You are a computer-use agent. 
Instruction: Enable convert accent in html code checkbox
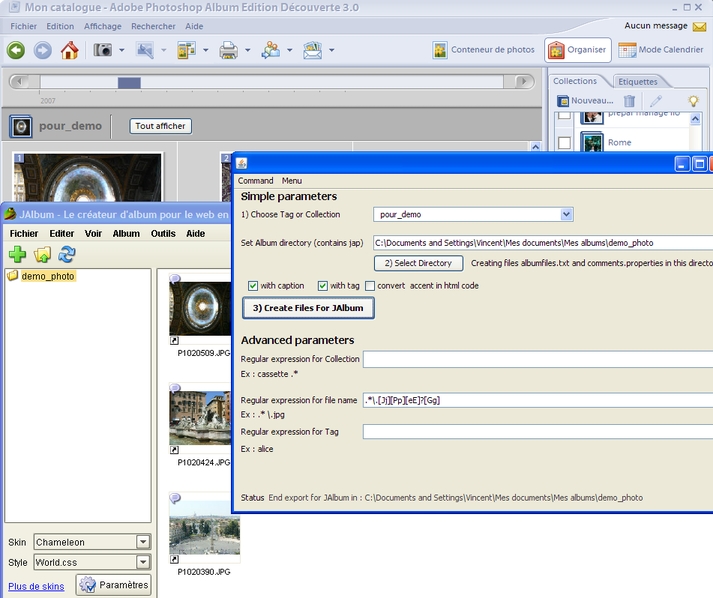coord(370,286)
